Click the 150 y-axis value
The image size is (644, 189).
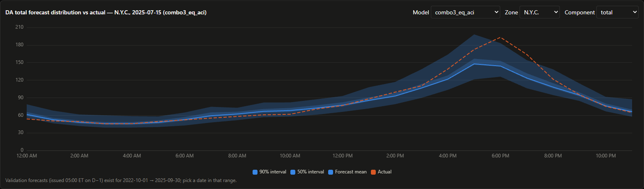[19, 63]
